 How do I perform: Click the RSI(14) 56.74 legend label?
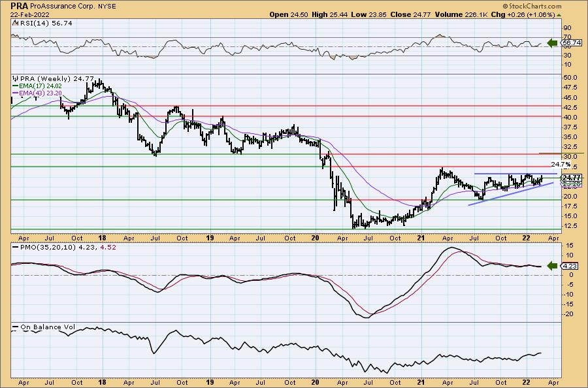(x=46, y=23)
